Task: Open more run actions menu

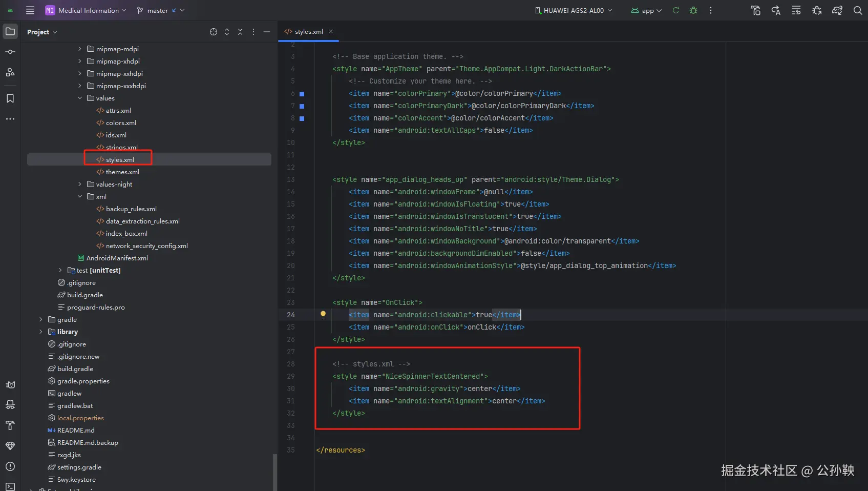Action: [711, 10]
